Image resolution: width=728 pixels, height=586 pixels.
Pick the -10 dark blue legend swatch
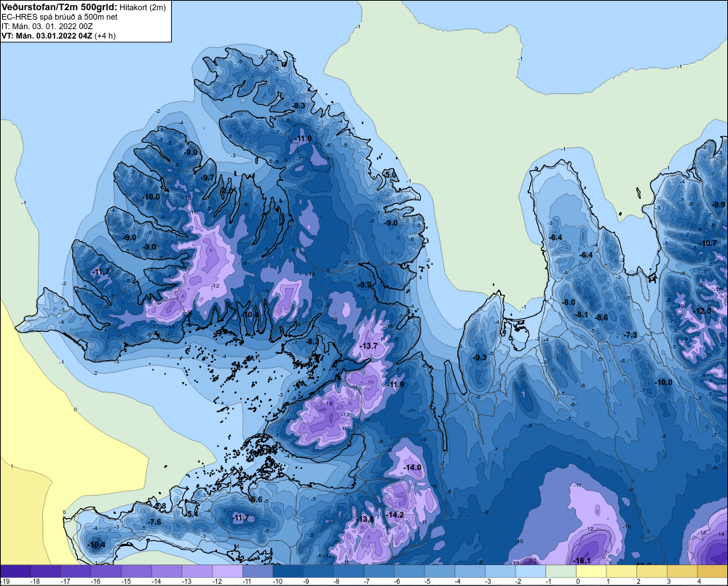[288, 571]
